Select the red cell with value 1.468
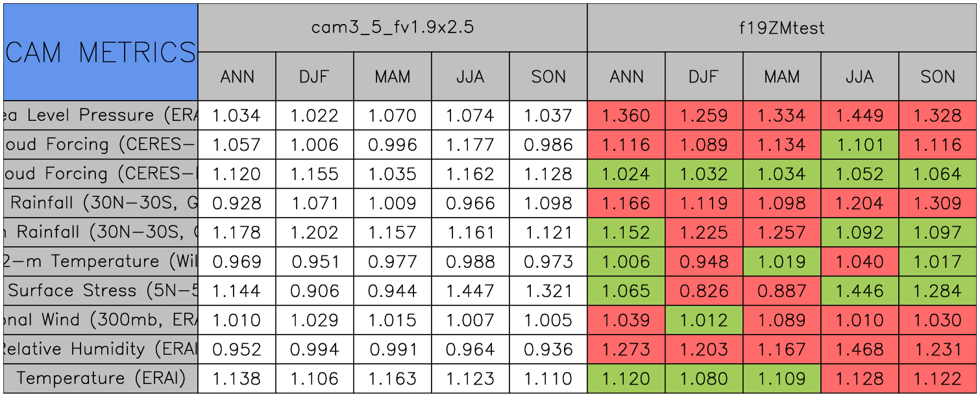The image size is (980, 397). 859,349
